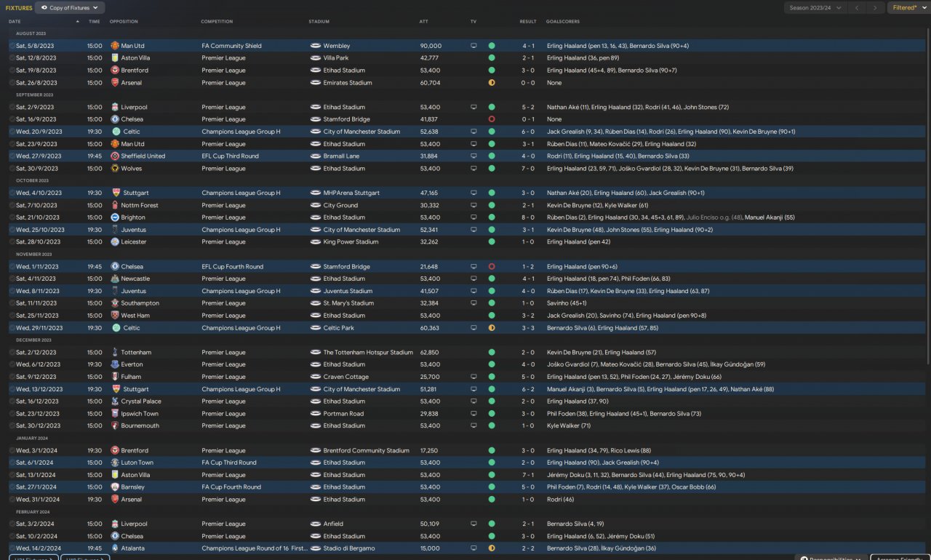Tick the row selector for Sat, 21/10/2023

(12, 217)
